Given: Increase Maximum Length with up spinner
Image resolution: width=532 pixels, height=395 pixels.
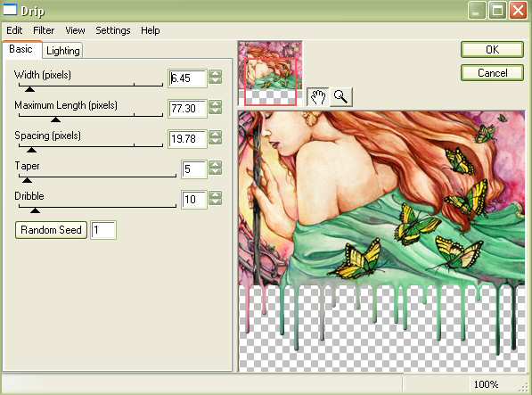Looking at the screenshot, I should (x=215, y=103).
